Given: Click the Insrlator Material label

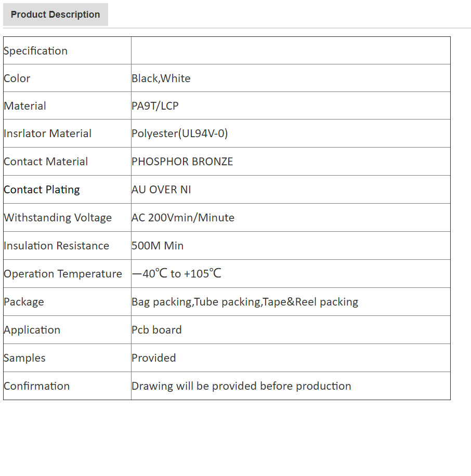Looking at the screenshot, I should coord(47,134).
